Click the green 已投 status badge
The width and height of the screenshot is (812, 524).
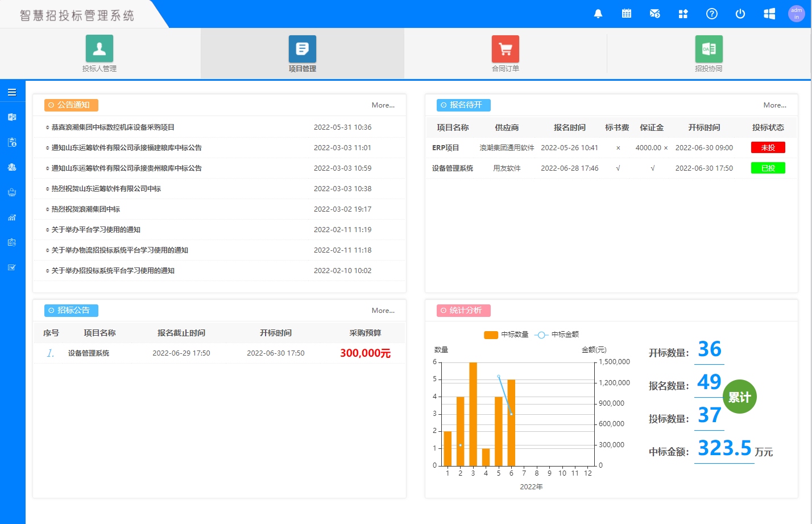[x=768, y=168]
